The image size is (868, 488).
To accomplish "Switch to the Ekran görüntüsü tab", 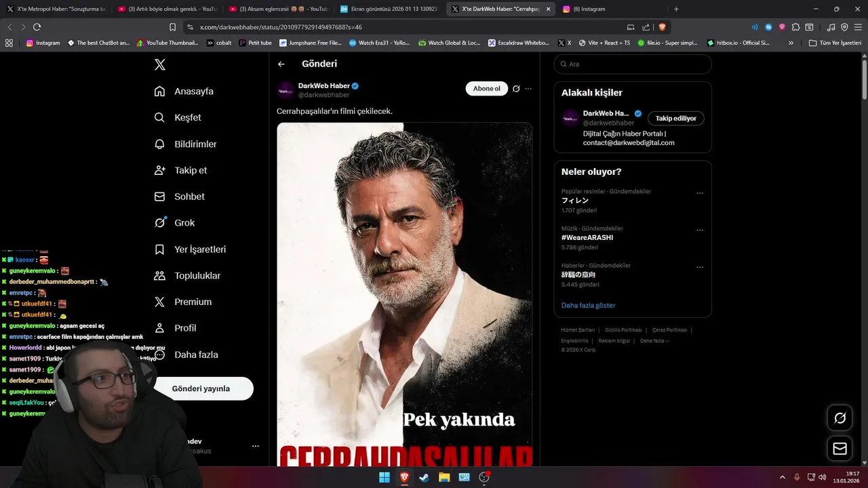I will coord(390,9).
